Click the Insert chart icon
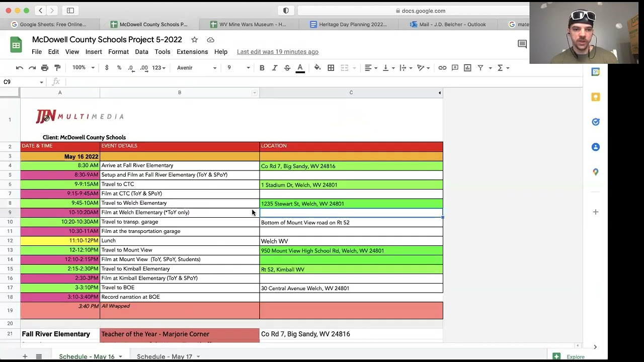This screenshot has height=362, width=644. click(x=467, y=68)
